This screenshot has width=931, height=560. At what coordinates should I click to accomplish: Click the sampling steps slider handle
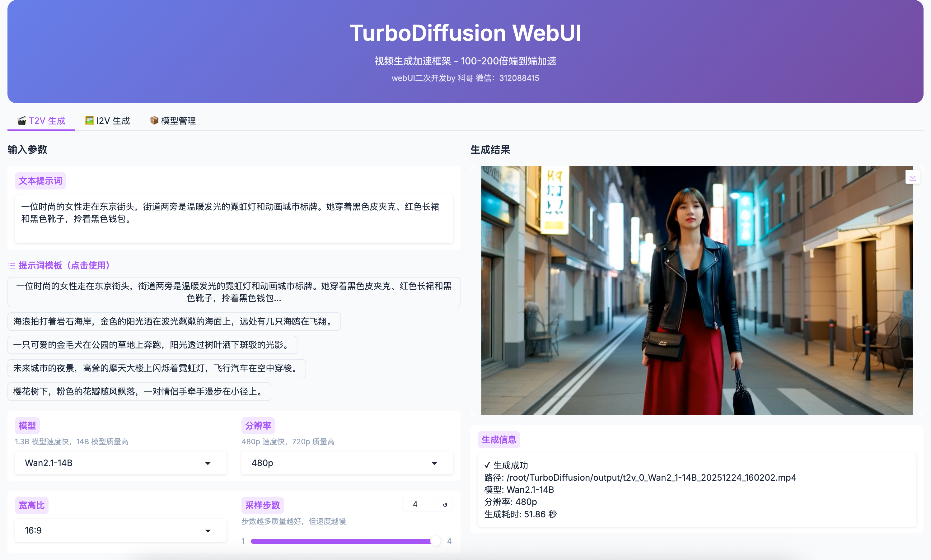coord(435,541)
